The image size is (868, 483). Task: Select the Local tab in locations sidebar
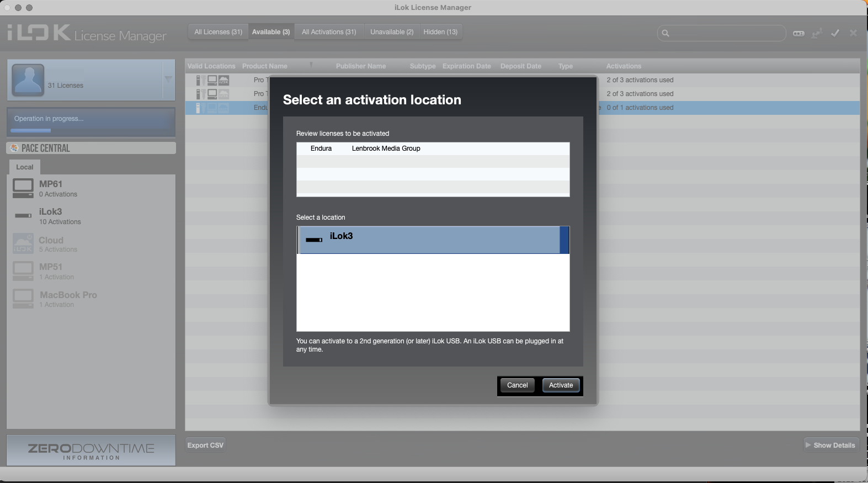pyautogui.click(x=24, y=167)
